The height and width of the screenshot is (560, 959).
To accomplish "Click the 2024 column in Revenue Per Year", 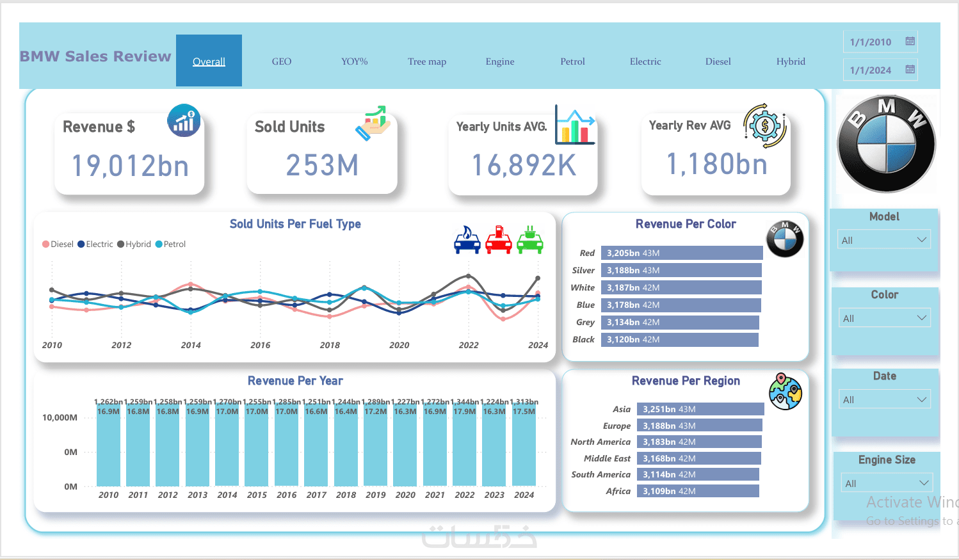I will click(x=524, y=445).
